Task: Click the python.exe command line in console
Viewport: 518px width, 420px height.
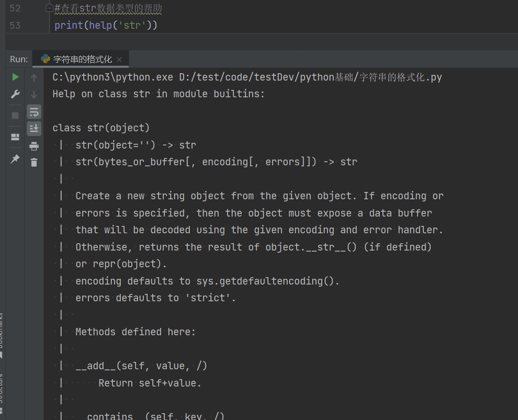Action: click(x=247, y=77)
